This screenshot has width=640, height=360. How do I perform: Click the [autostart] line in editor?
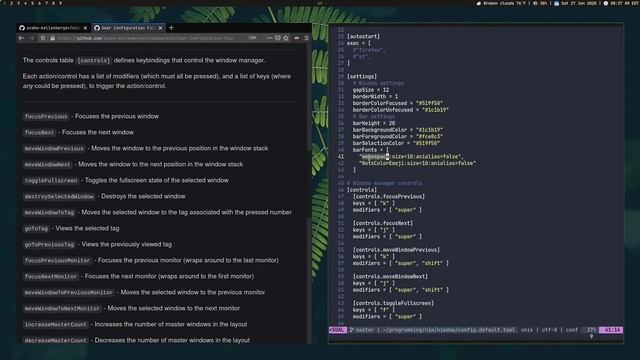click(x=363, y=36)
